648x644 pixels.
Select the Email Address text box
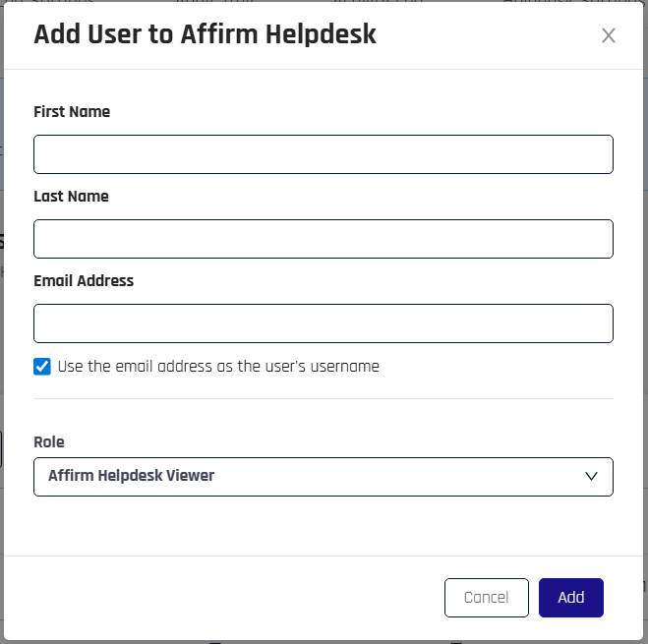pos(323,323)
